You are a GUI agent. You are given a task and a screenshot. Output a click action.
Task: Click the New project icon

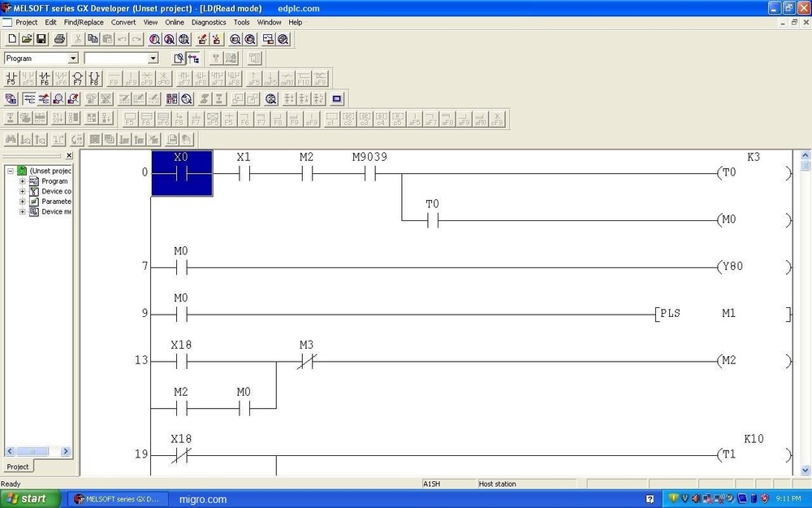11,38
